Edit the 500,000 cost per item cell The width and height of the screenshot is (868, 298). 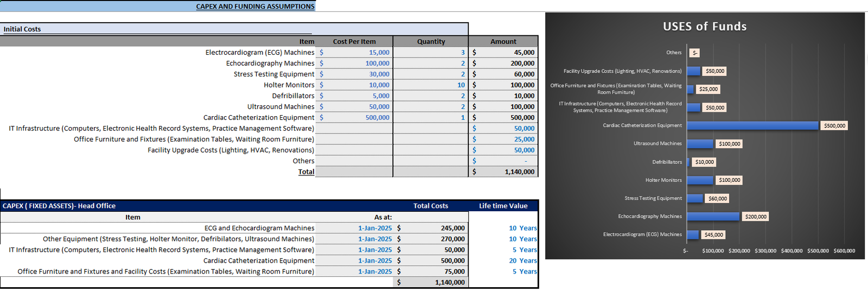tap(354, 117)
